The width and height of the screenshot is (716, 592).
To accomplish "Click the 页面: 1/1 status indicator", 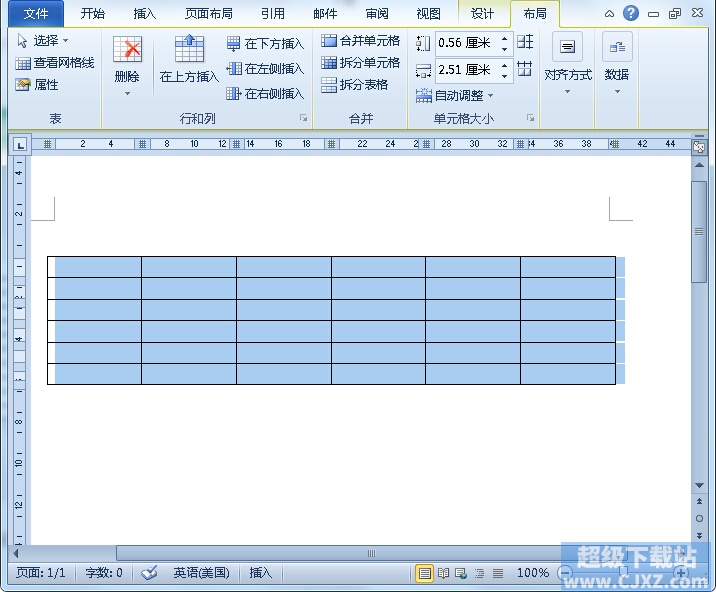I will [x=40, y=572].
